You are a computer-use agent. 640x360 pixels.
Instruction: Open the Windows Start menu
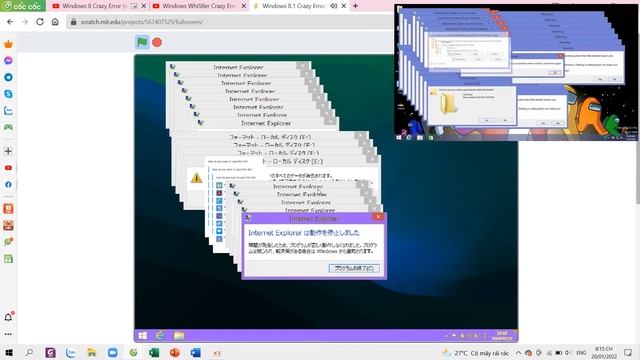coord(8,353)
